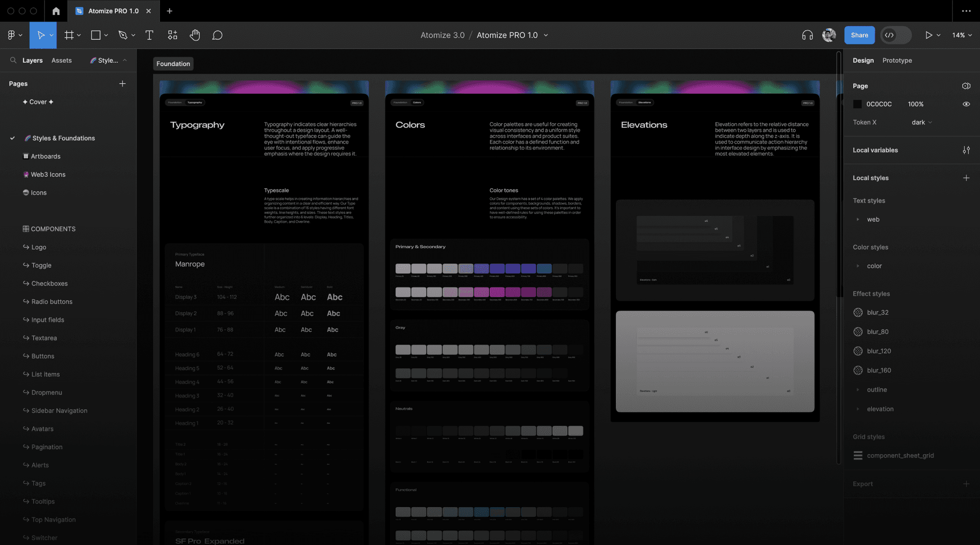Viewport: 980px width, 545px height.
Task: Add a new page with the plus button
Action: pos(122,83)
